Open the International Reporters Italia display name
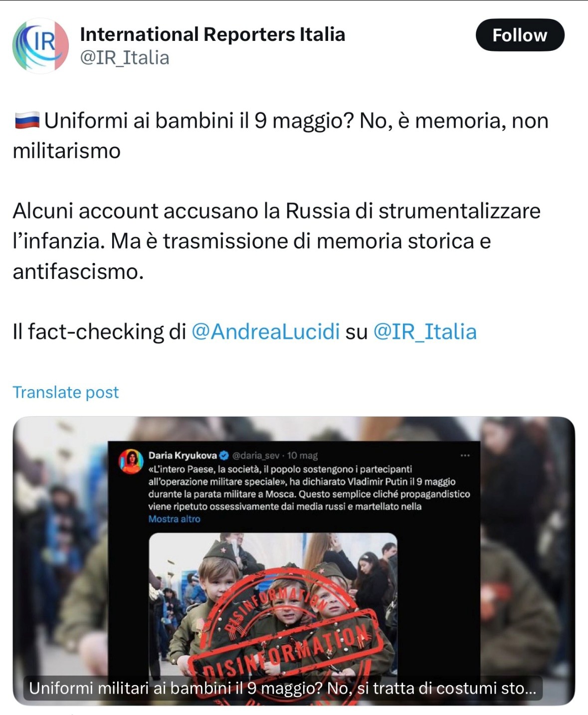 [212, 34]
